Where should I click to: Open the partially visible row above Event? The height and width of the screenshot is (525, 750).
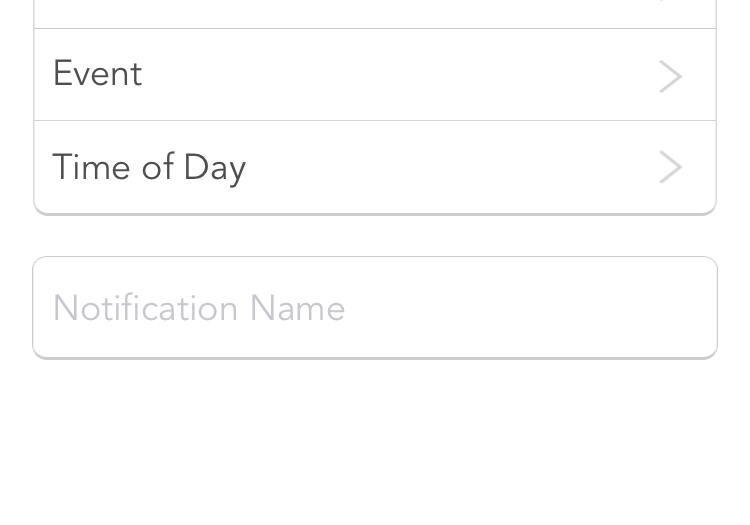(x=375, y=12)
